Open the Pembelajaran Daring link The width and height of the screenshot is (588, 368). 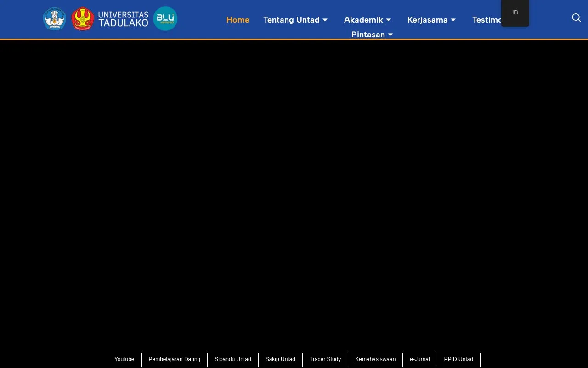point(175,359)
